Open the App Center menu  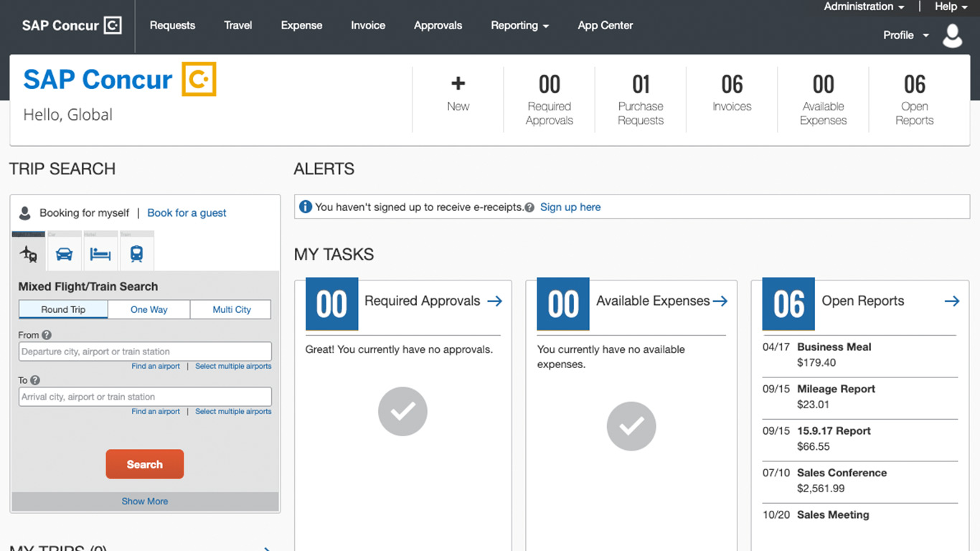point(606,26)
